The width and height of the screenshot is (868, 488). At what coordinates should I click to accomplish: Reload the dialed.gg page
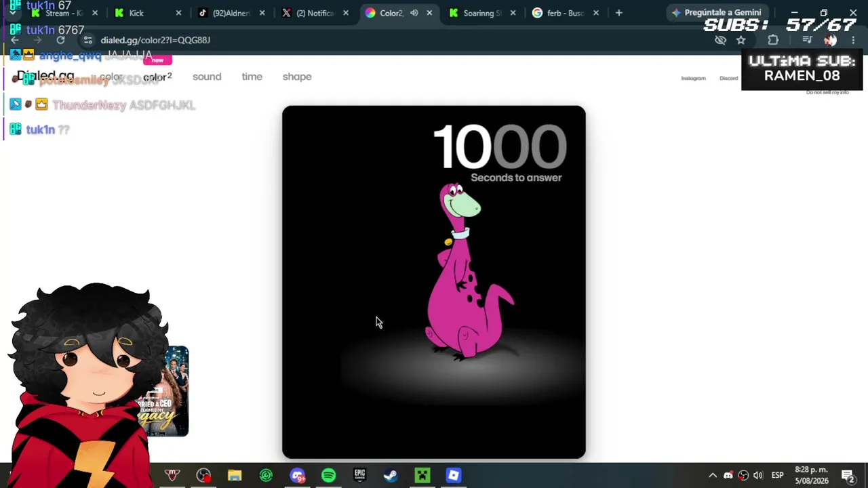pyautogui.click(x=60, y=40)
